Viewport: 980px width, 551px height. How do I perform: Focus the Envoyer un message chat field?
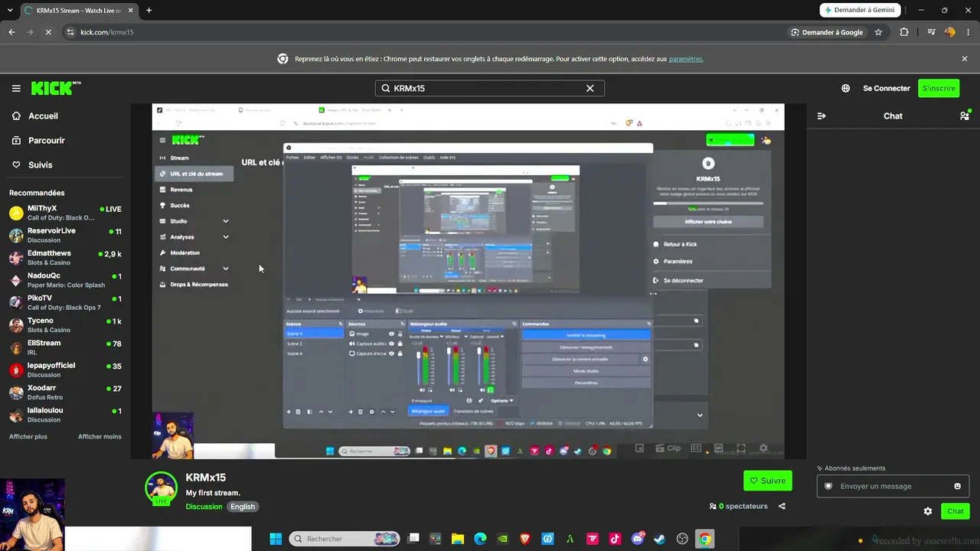[x=893, y=486]
